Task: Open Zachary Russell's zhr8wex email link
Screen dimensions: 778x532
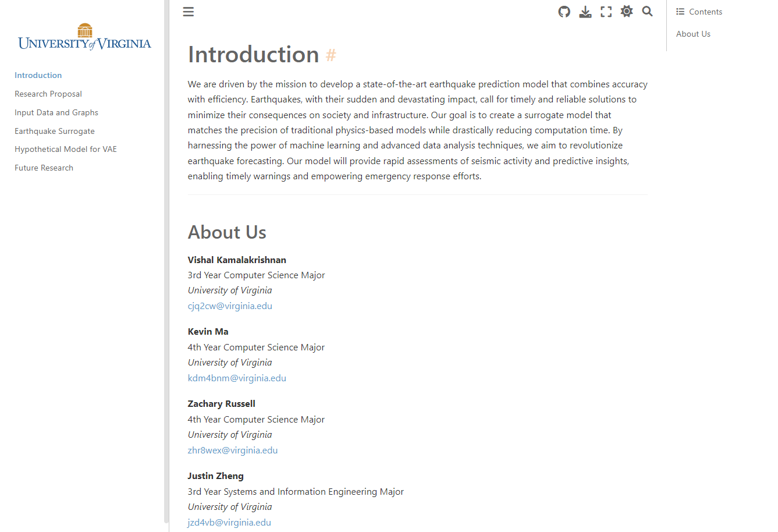Action: tap(233, 450)
